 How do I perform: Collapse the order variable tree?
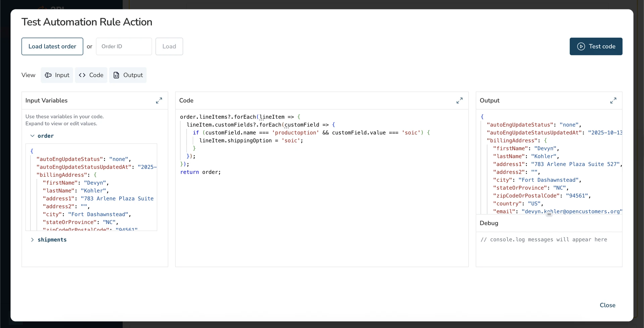pyautogui.click(x=32, y=136)
